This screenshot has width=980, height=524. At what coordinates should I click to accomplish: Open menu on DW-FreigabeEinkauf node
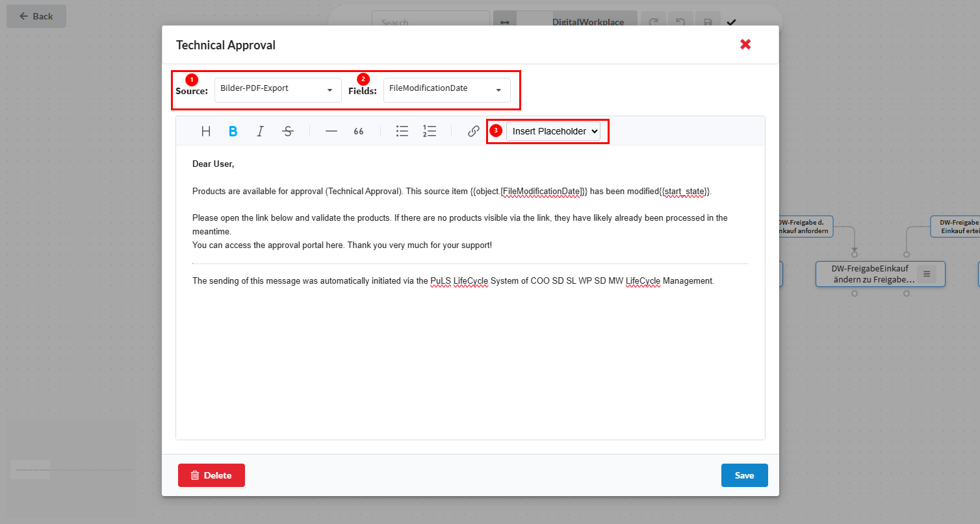pyautogui.click(x=927, y=274)
